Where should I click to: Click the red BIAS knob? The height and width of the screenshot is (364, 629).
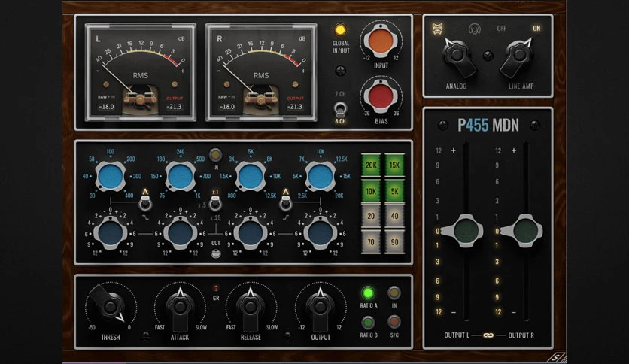(380, 96)
